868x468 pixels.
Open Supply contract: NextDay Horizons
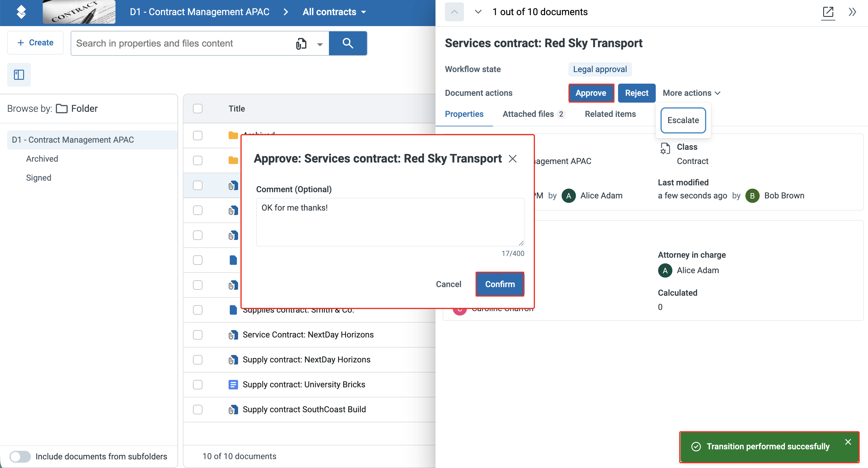[x=306, y=359]
